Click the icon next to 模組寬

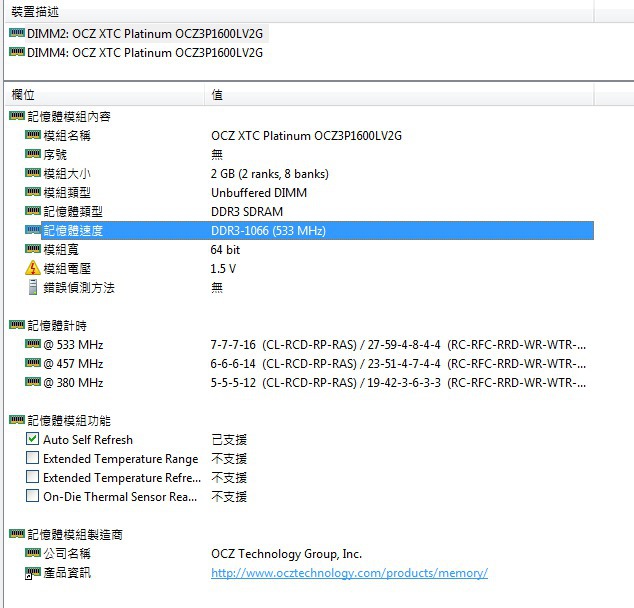point(33,249)
